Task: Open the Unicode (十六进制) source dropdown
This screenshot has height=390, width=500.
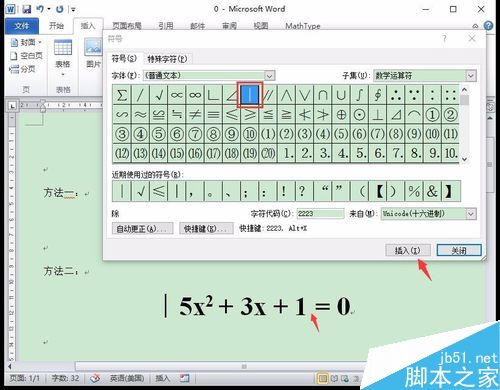Action: pos(471,214)
